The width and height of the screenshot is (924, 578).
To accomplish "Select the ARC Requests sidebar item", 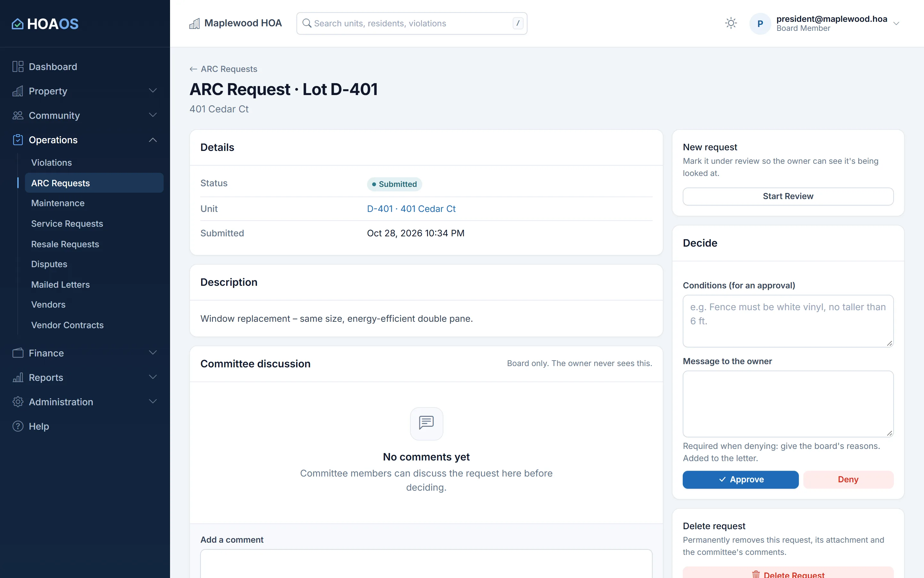I will point(94,183).
